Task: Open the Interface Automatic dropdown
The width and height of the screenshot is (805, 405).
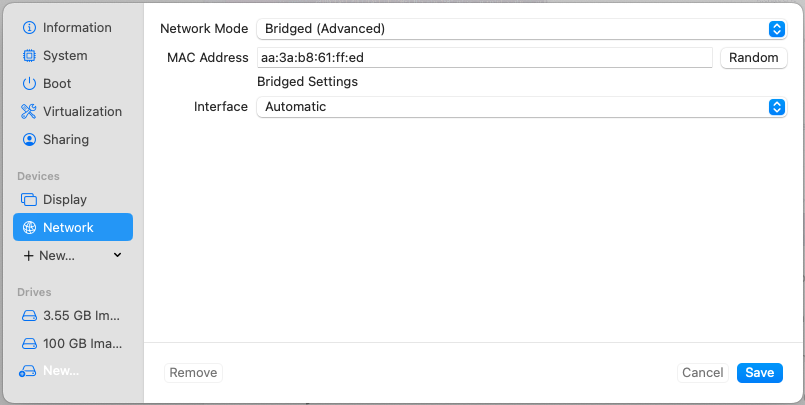Action: coord(522,107)
